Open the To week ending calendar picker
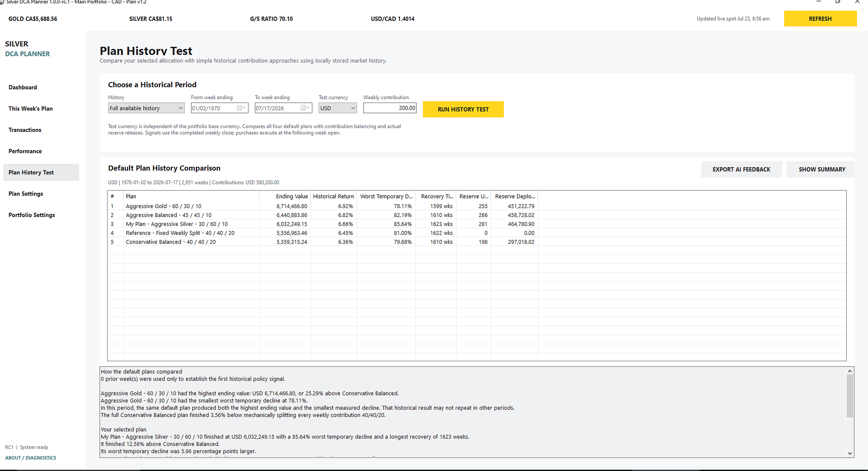The width and height of the screenshot is (868, 471). [x=305, y=108]
